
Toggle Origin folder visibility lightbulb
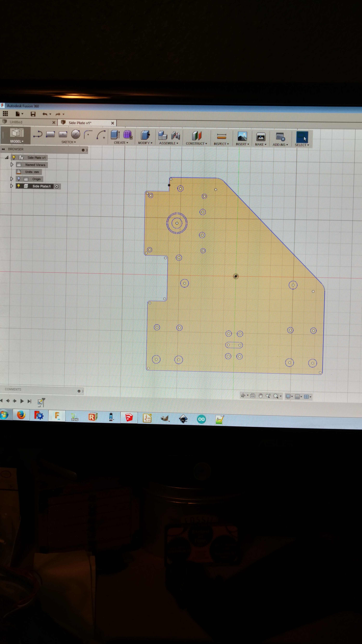tap(19, 179)
